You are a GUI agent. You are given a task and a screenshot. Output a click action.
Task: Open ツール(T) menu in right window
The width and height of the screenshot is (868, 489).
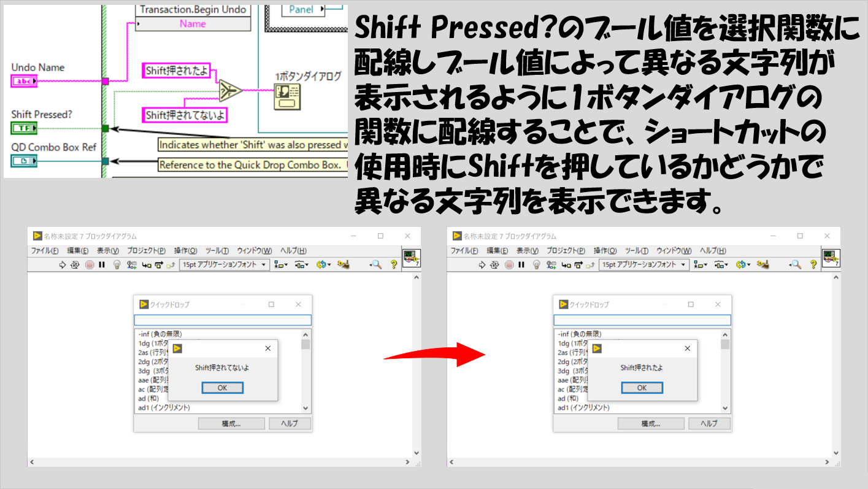637,250
